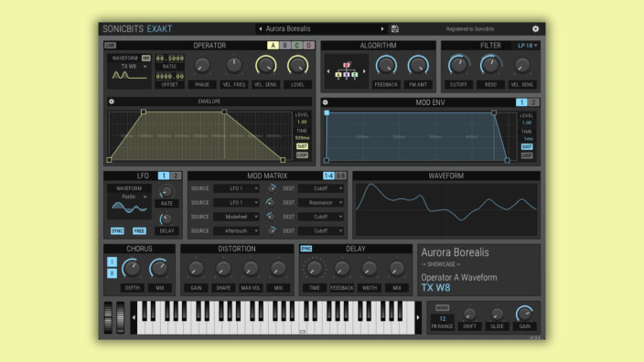Screen dimensions: 644x362
Task: Select operator tab B
Action: 284,46
